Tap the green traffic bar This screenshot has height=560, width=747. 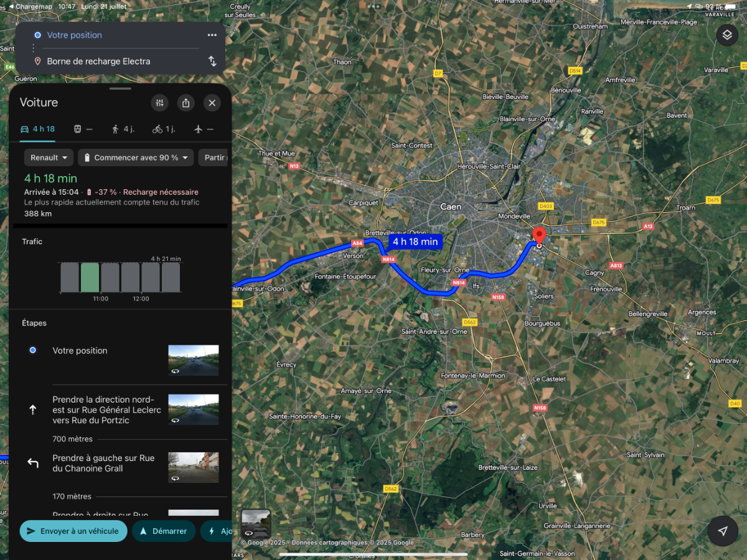point(90,278)
